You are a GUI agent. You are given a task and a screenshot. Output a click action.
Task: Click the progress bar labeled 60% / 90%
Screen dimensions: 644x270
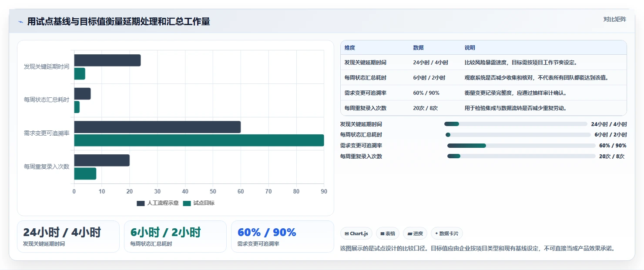pos(521,146)
